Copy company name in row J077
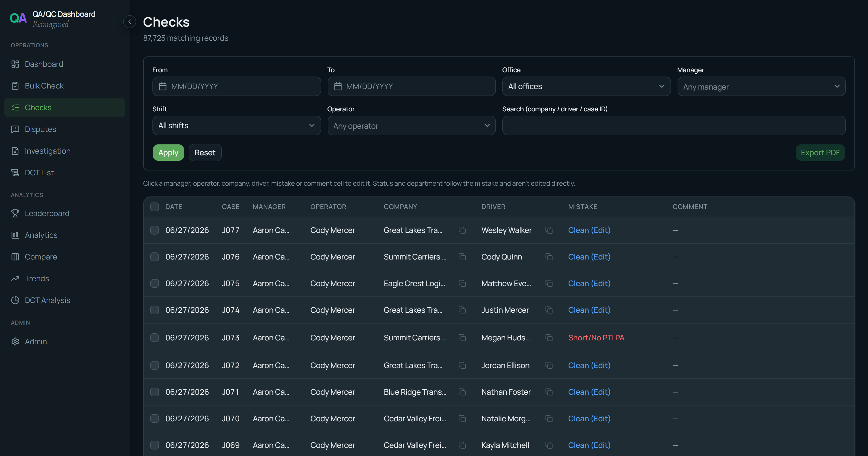 pos(462,230)
